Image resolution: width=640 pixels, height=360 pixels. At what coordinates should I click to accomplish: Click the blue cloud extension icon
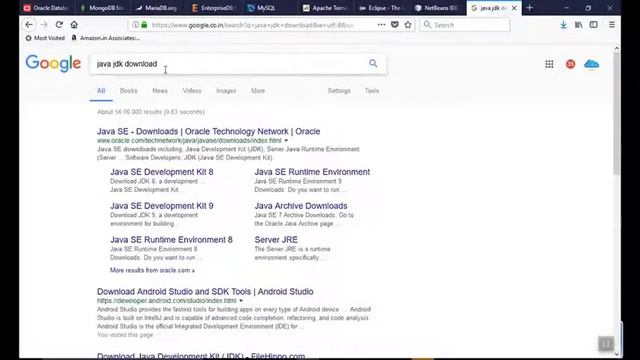tap(591, 64)
